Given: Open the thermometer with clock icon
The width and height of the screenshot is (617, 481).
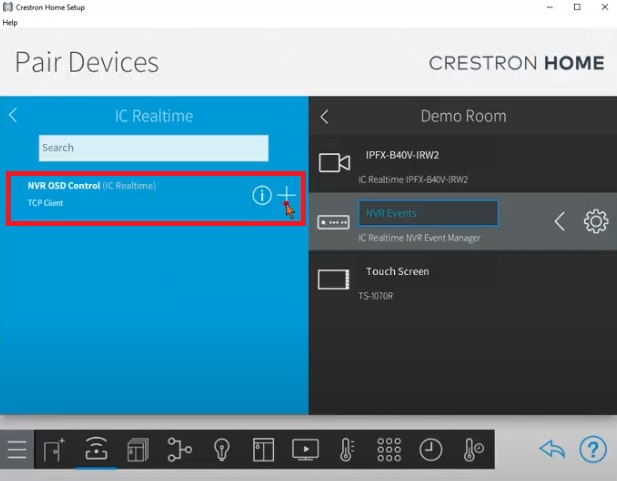Looking at the screenshot, I should (x=473, y=450).
